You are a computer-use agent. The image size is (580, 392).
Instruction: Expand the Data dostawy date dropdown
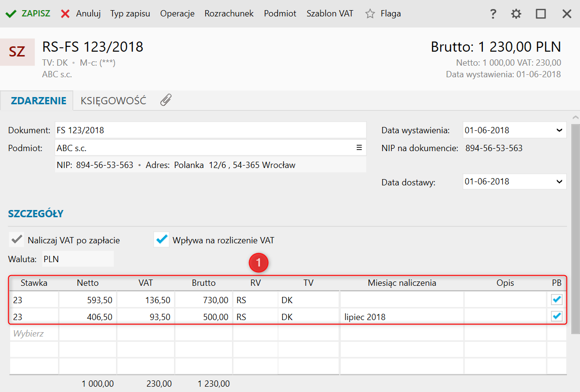coord(559,182)
